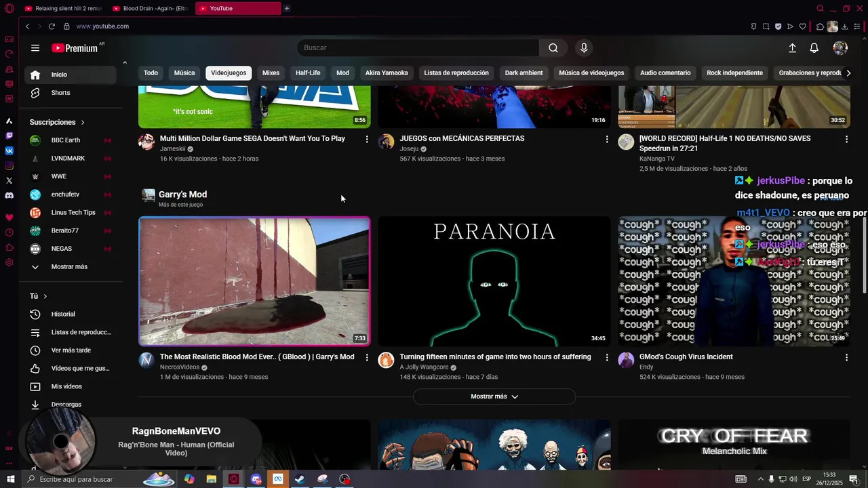Open options for the Jameskii SEGA video
This screenshot has height=488, width=868.
[367, 139]
